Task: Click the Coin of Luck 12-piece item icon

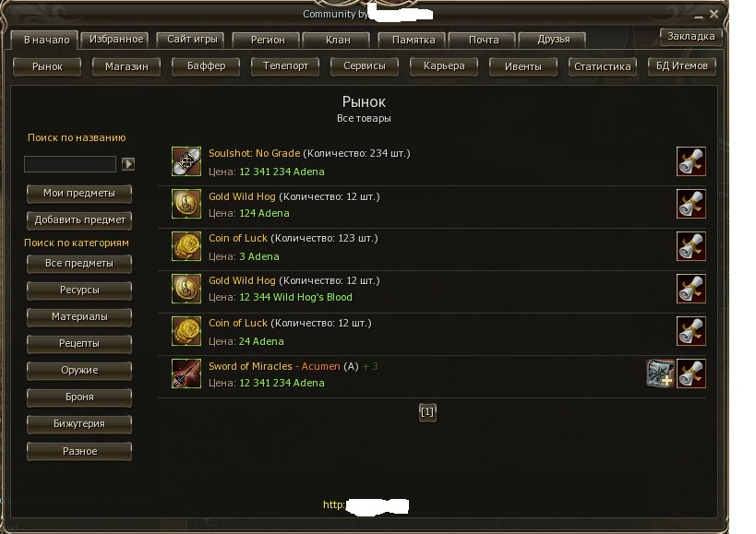Action: point(186,331)
